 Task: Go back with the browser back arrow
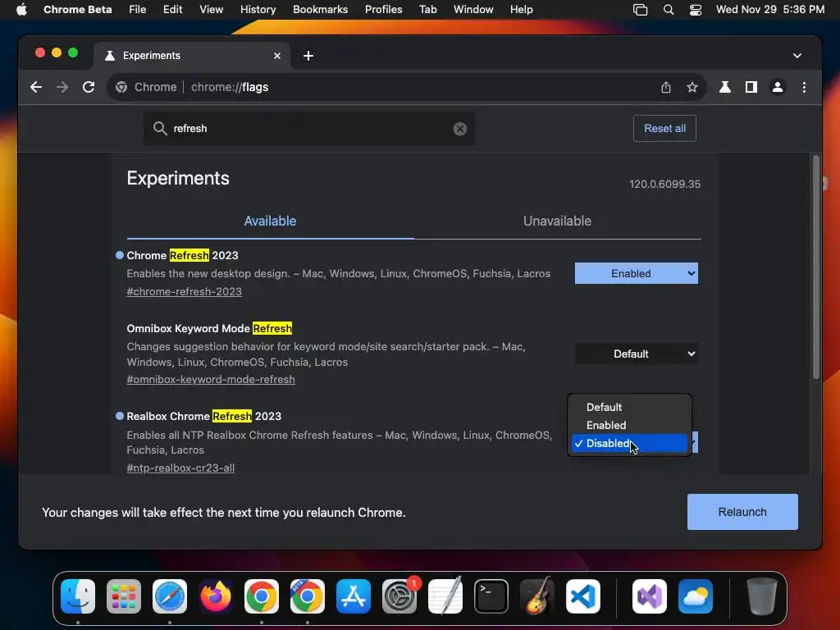(x=36, y=87)
